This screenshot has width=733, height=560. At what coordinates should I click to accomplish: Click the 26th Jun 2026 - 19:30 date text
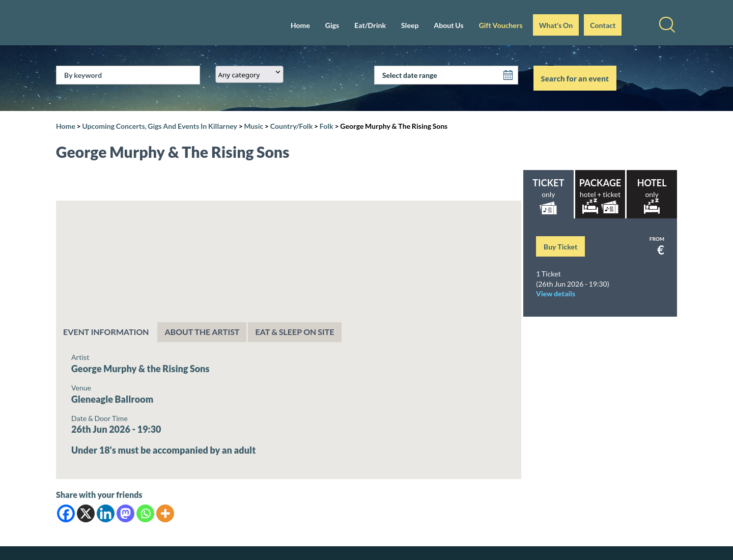116,430
